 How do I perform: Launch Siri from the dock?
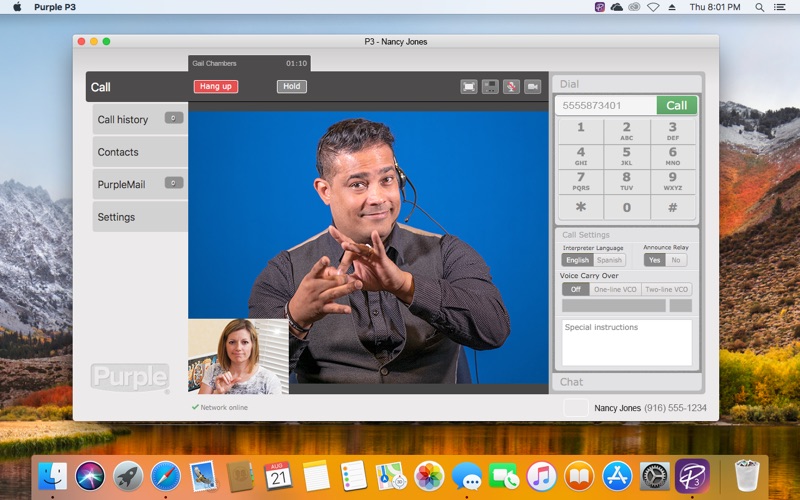pyautogui.click(x=90, y=476)
